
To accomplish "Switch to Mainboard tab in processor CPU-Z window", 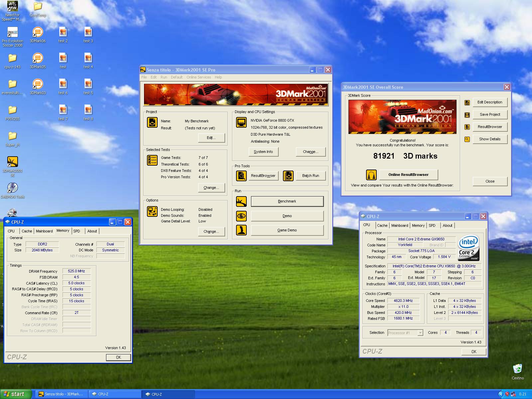I will pos(400,225).
